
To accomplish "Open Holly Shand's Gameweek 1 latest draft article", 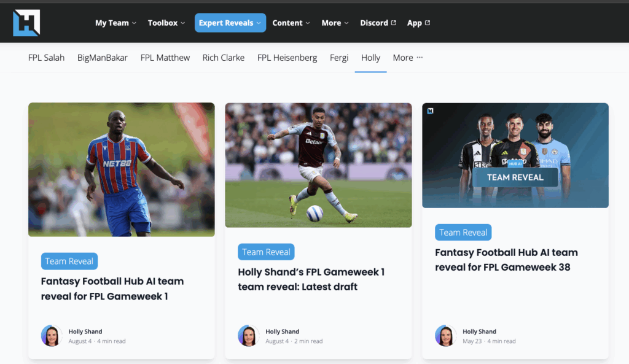I will 311,279.
